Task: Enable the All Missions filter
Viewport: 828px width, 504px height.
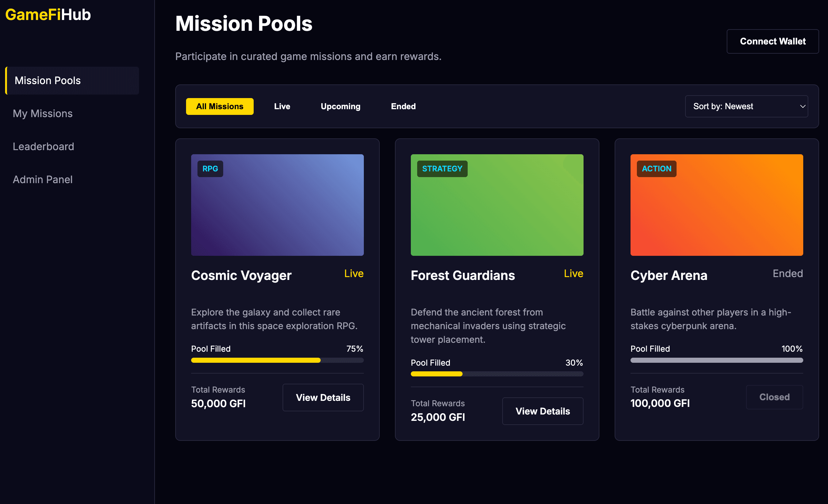Action: tap(220, 106)
